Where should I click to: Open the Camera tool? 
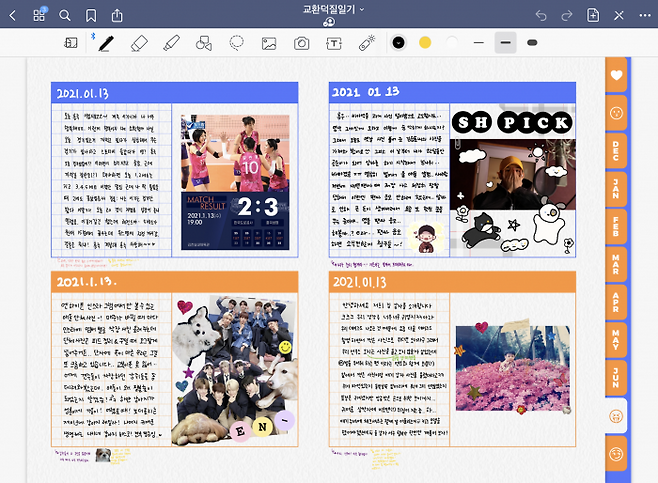pyautogui.click(x=301, y=43)
